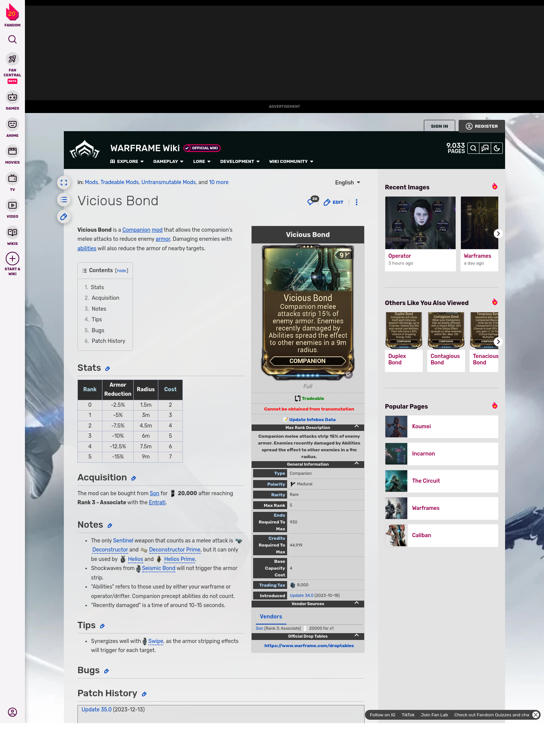Click the sidebar search magnifier icon
Image resolution: width=544 pixels, height=756 pixels.
coord(12,39)
